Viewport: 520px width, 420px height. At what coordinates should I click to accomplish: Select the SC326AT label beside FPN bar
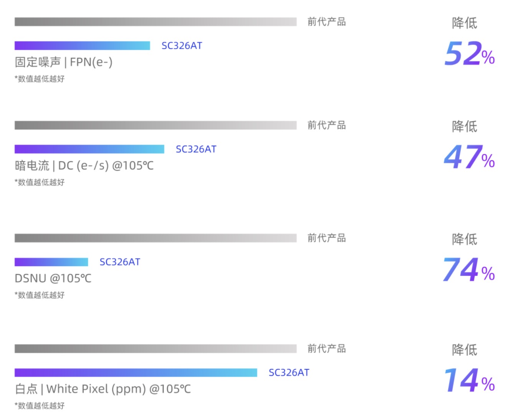(x=182, y=46)
